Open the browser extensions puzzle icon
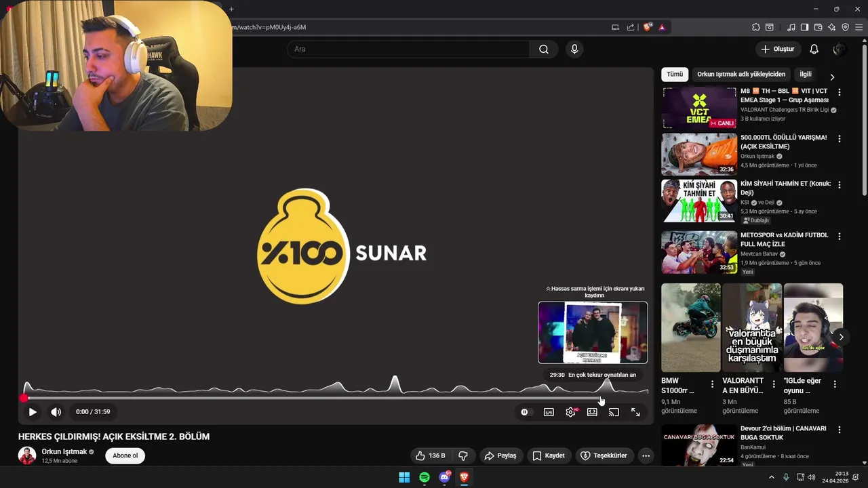 (x=755, y=27)
